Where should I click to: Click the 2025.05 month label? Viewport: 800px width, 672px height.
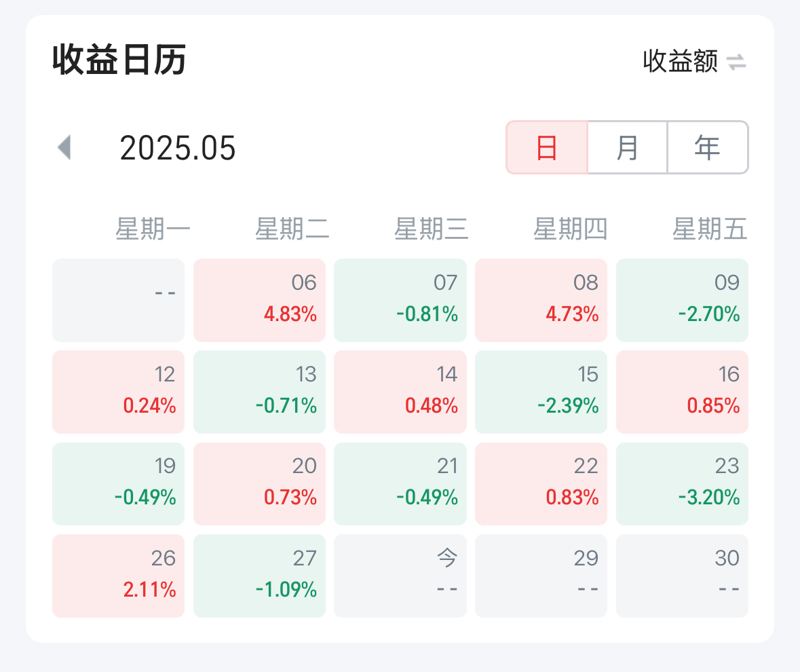tap(178, 149)
